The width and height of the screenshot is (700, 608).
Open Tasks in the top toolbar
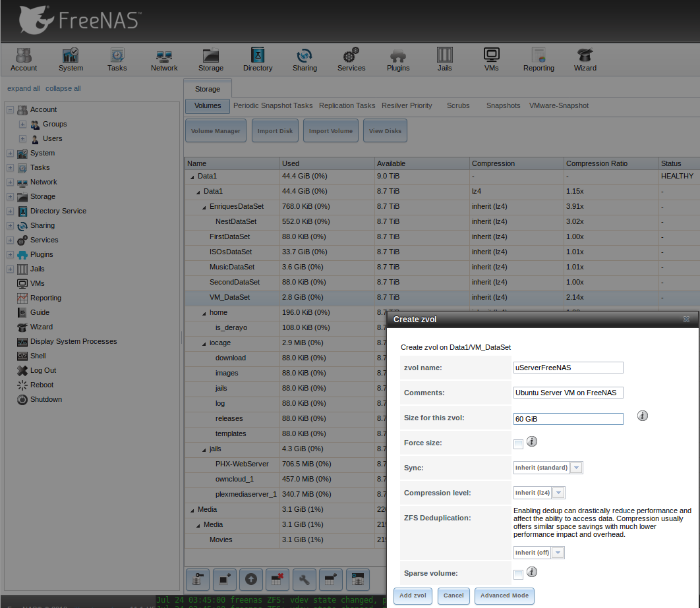click(117, 60)
